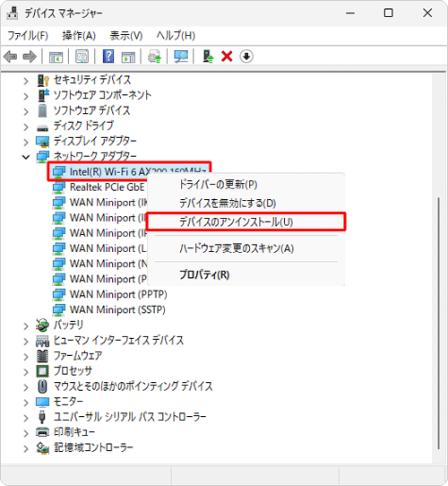Click the ファームウェア chip icon
Screen dimensions: 448x486
click(x=42, y=356)
